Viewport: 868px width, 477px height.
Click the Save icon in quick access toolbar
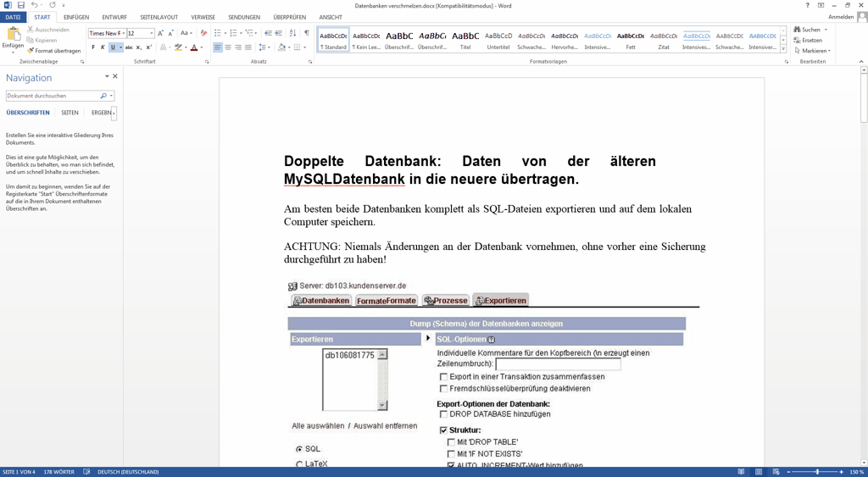pos(21,5)
